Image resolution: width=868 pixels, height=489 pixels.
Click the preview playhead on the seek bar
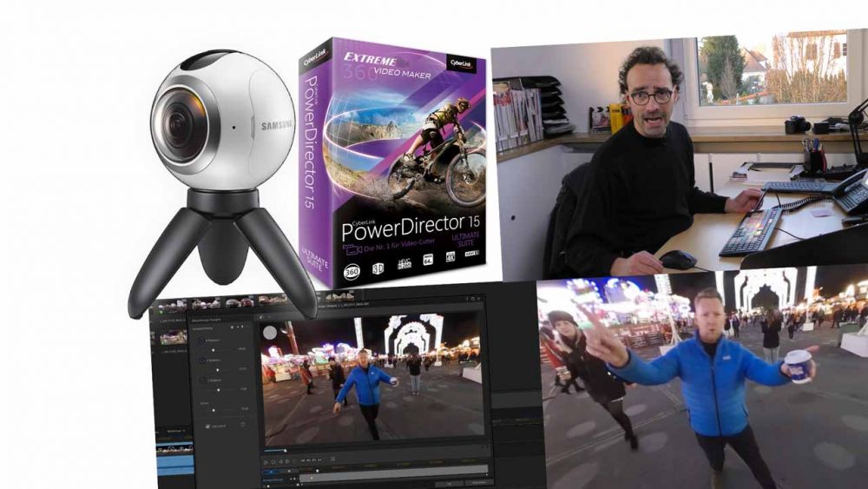286,451
